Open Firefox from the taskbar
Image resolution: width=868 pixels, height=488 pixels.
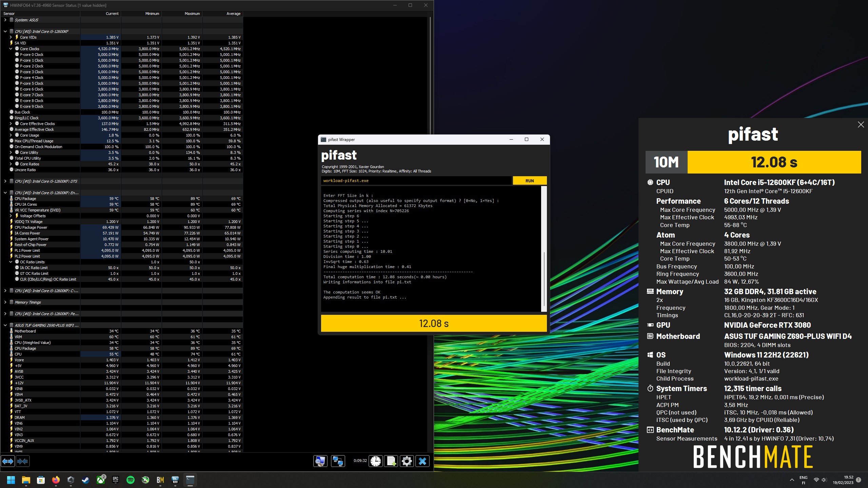click(56, 480)
